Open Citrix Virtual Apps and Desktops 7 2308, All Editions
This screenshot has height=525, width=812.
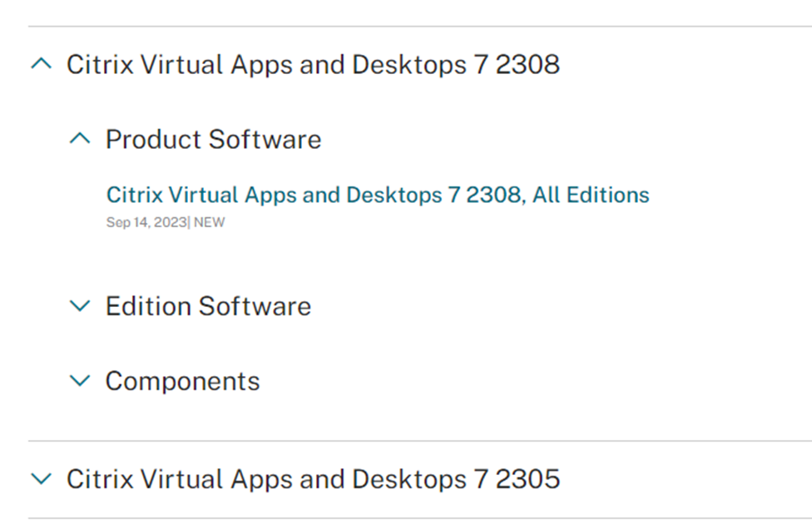point(378,196)
